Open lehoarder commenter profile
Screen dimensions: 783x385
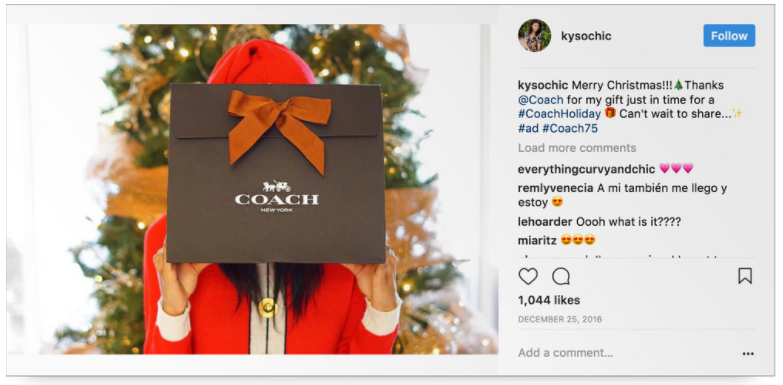[545, 221]
